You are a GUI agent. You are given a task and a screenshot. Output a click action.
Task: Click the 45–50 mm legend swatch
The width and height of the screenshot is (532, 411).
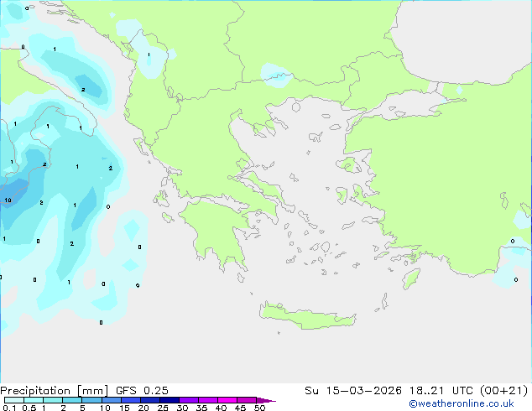pyautogui.click(x=247, y=400)
